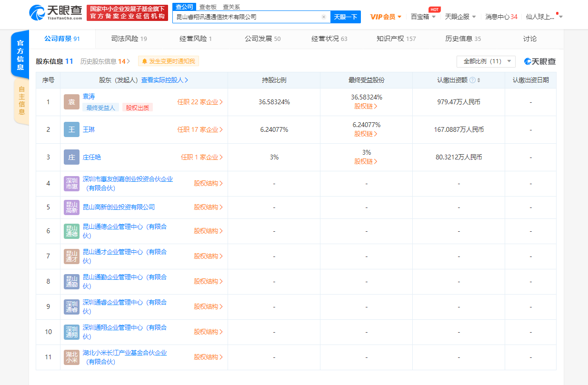Switch to the 公司背景 tab
Viewport: 588px width, 385px height.
click(x=62, y=39)
